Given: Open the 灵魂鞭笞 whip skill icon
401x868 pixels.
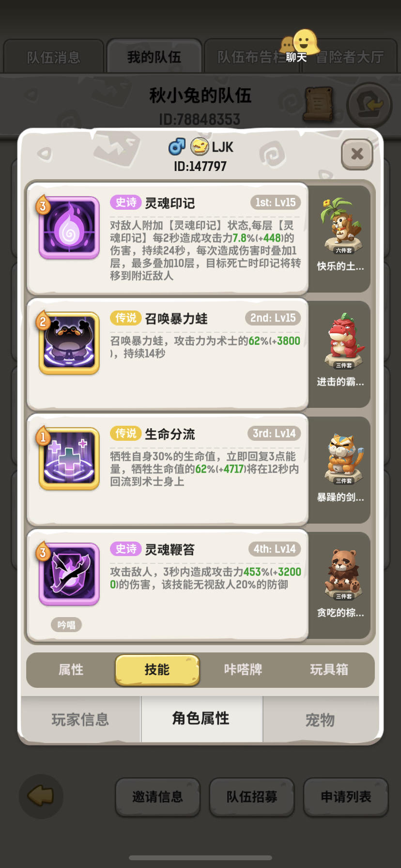Looking at the screenshot, I should (x=69, y=574).
